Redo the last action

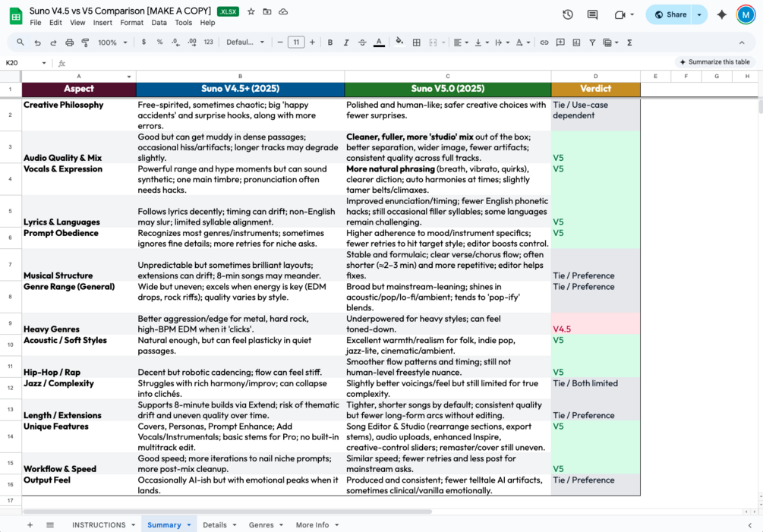(54, 42)
